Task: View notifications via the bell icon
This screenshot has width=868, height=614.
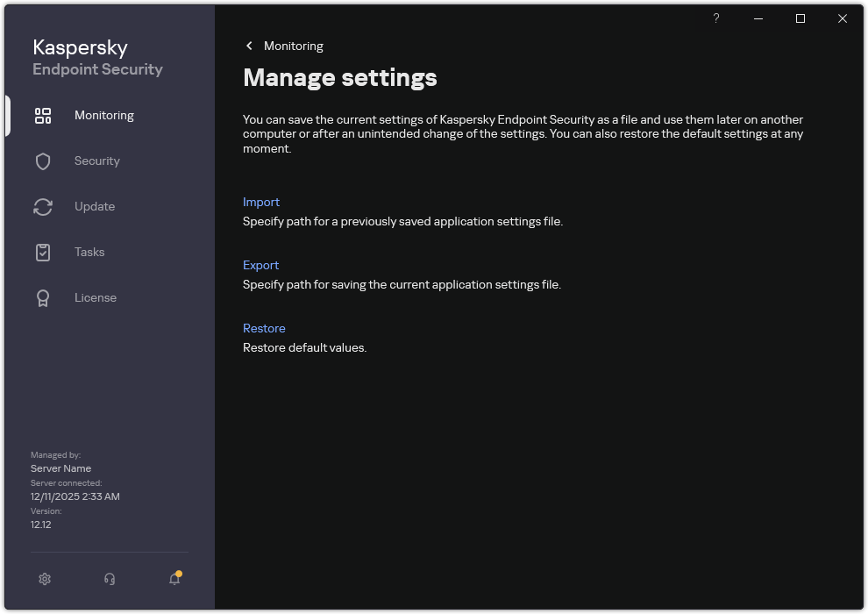Action: pyautogui.click(x=173, y=579)
